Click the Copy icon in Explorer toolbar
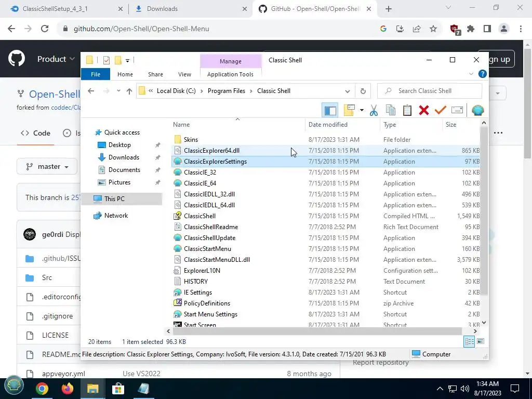Screen dimensions: 532x399 pos(391,110)
